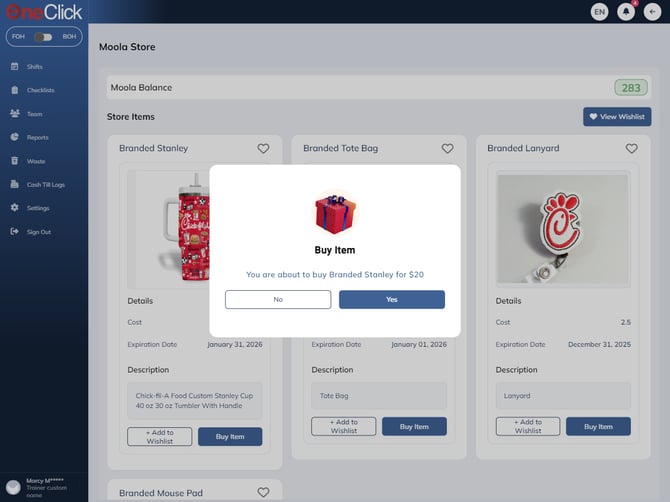Screen dimensions: 670x502
Task: Click Buy Item for Branded Lanyard
Action: click(x=598, y=426)
